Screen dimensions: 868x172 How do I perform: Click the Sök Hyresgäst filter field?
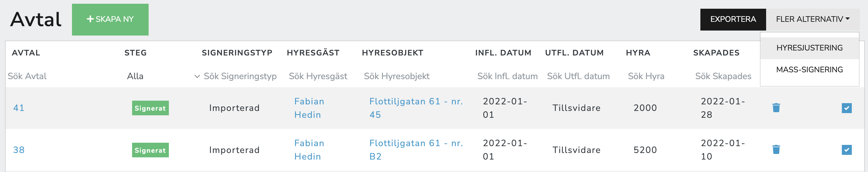click(318, 76)
